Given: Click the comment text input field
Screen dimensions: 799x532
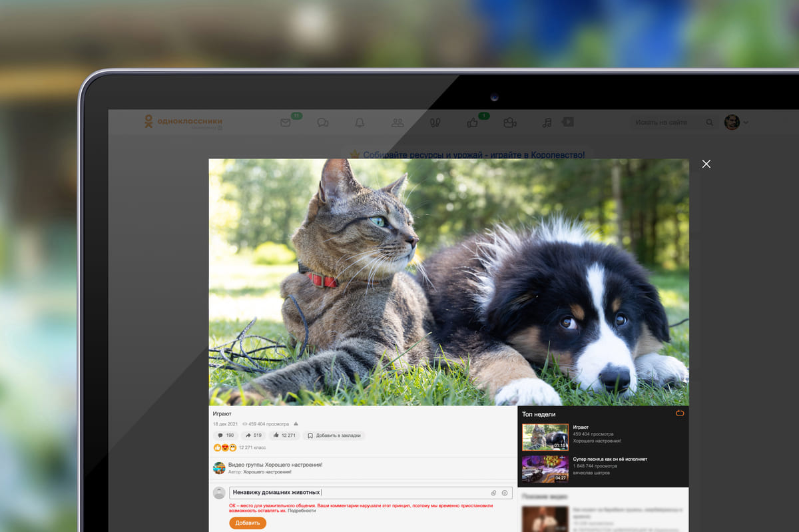Looking at the screenshot, I should pyautogui.click(x=360, y=493).
